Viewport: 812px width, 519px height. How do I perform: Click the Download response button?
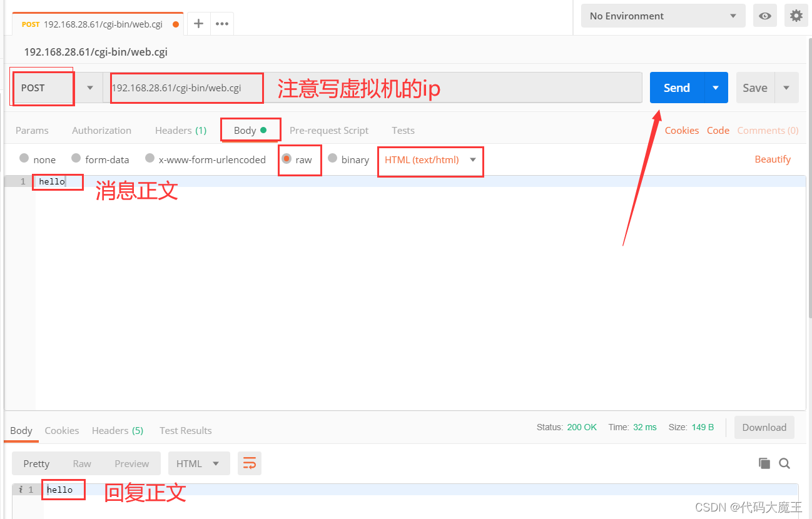pyautogui.click(x=764, y=428)
